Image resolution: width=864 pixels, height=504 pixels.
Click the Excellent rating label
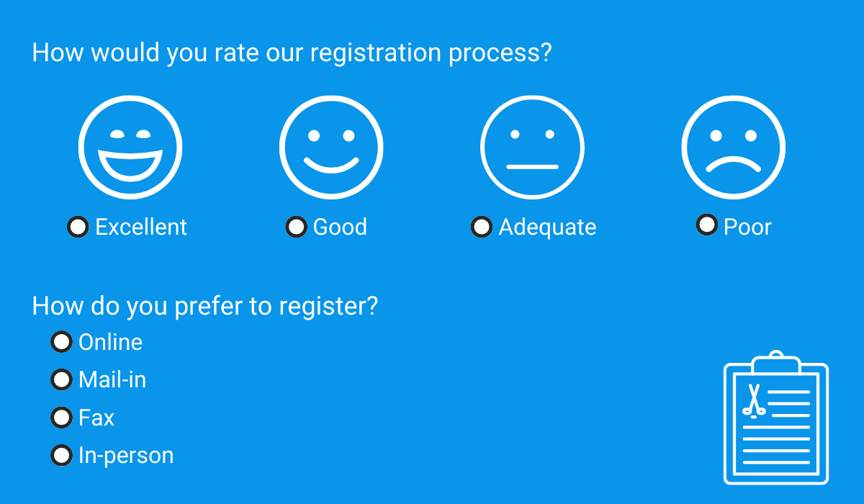tap(141, 227)
